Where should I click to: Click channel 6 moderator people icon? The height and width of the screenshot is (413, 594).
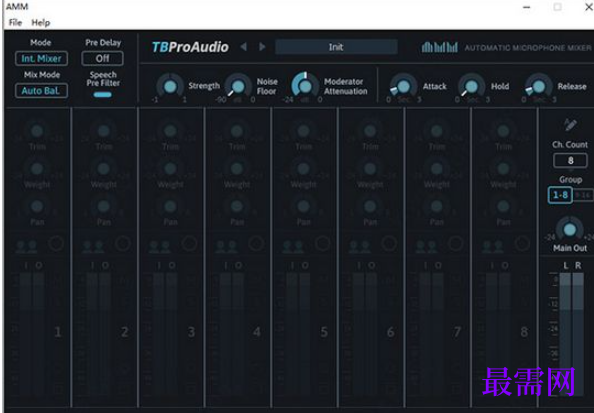[359, 246]
